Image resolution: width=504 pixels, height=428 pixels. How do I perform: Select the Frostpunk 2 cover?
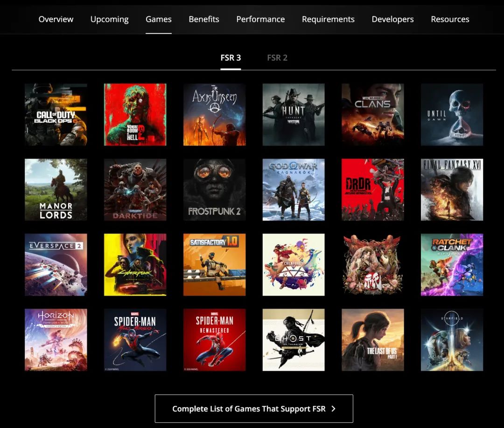pos(214,190)
